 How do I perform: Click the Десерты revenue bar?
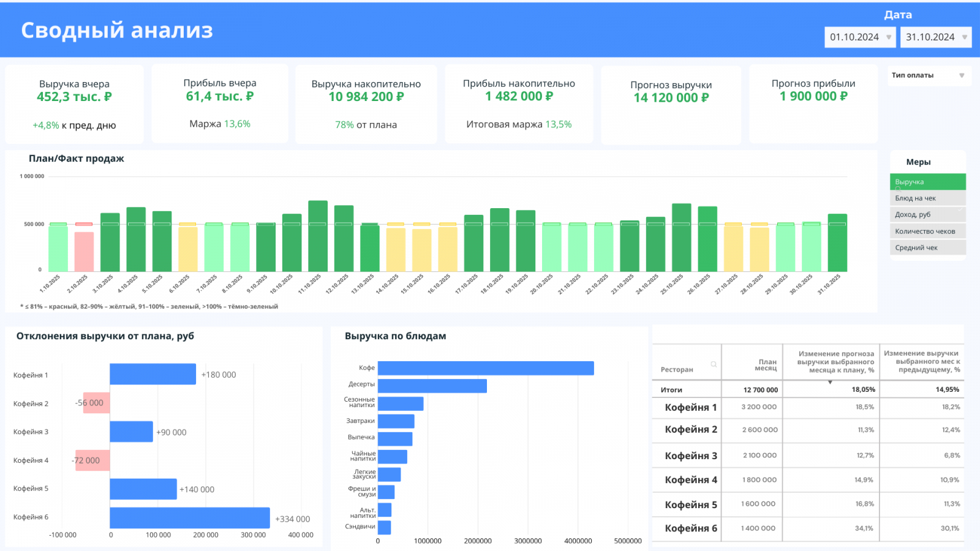point(432,386)
